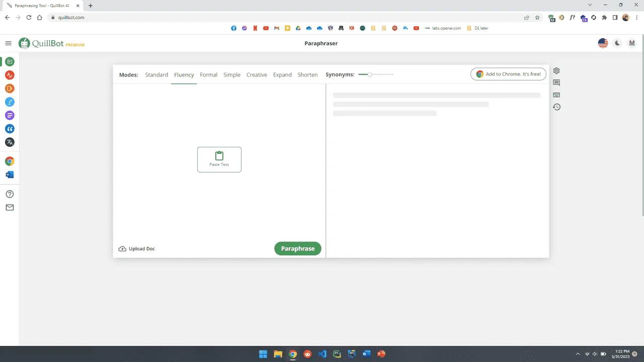Click the Paraphrase button
The image size is (644, 362).
pyautogui.click(x=298, y=249)
